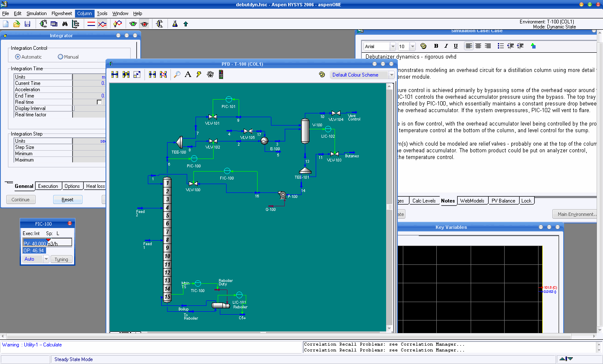Switch to the Calc Levels tab
Viewport: 603px width, 364px height.
coord(424,201)
